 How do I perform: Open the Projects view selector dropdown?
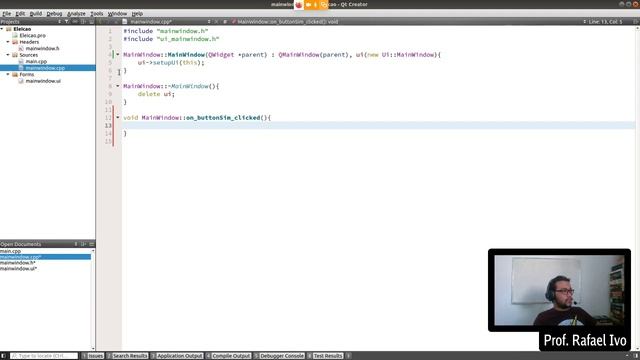click(60, 22)
